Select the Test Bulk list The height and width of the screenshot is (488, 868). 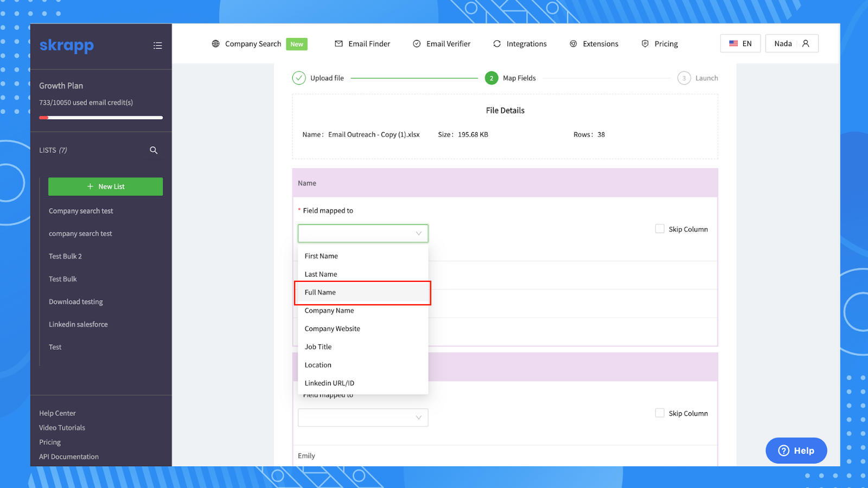[x=63, y=279]
